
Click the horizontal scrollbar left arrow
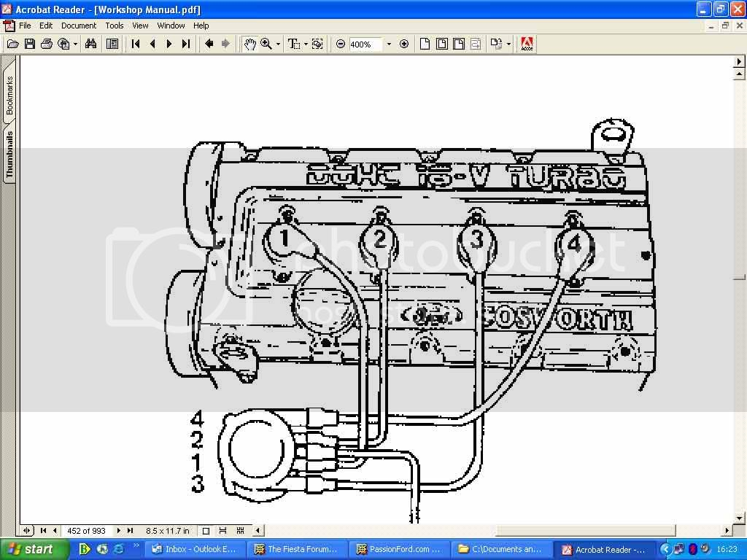pos(258,531)
